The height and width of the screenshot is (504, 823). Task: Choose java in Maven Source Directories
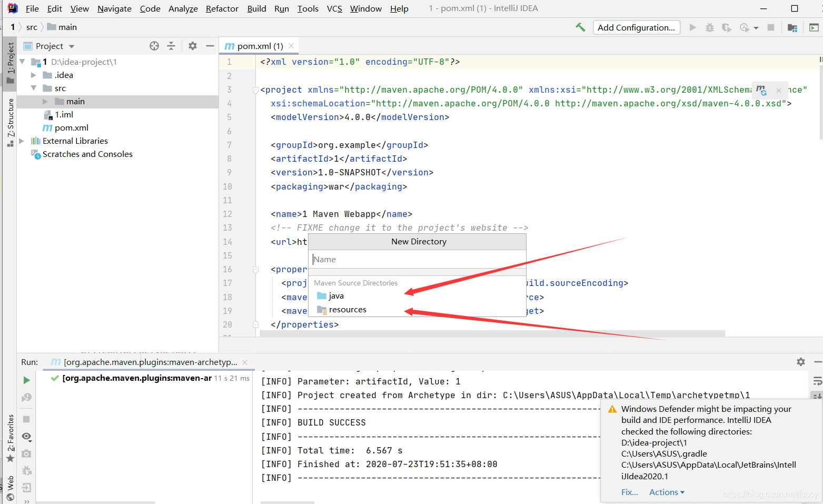pos(417,296)
